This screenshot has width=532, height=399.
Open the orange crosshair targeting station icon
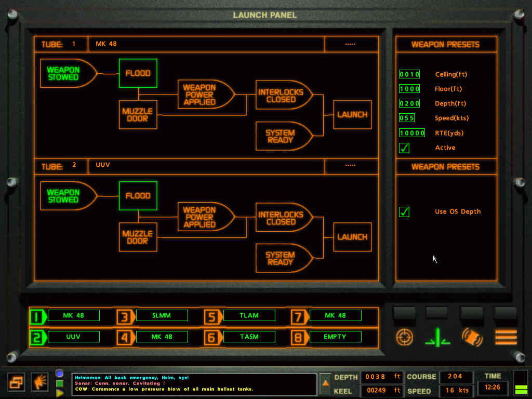404,337
